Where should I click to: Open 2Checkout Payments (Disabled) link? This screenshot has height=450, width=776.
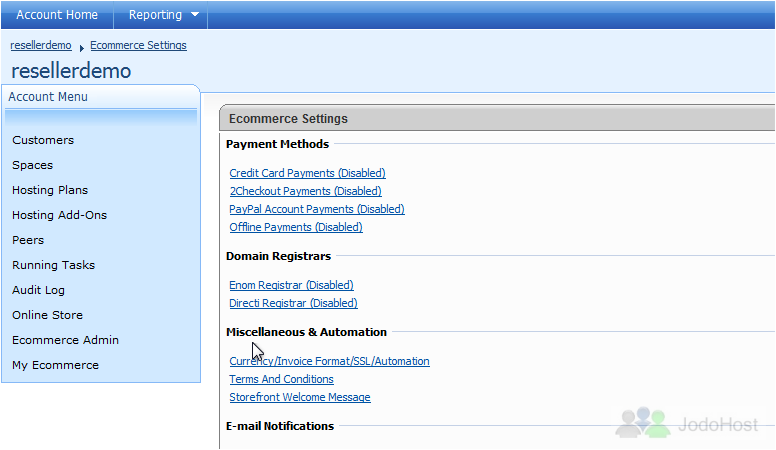[305, 191]
